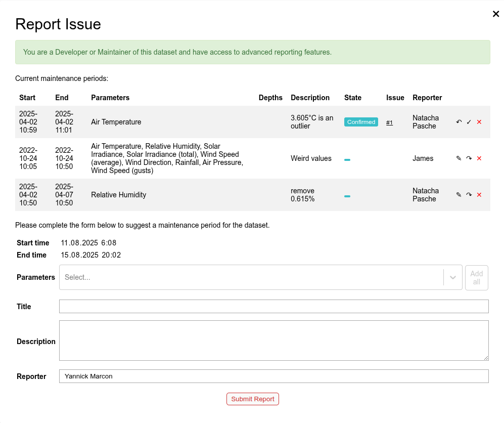504x423 pixels.
Task: Click description "3.605°C is an outlier"
Action: coord(312,122)
